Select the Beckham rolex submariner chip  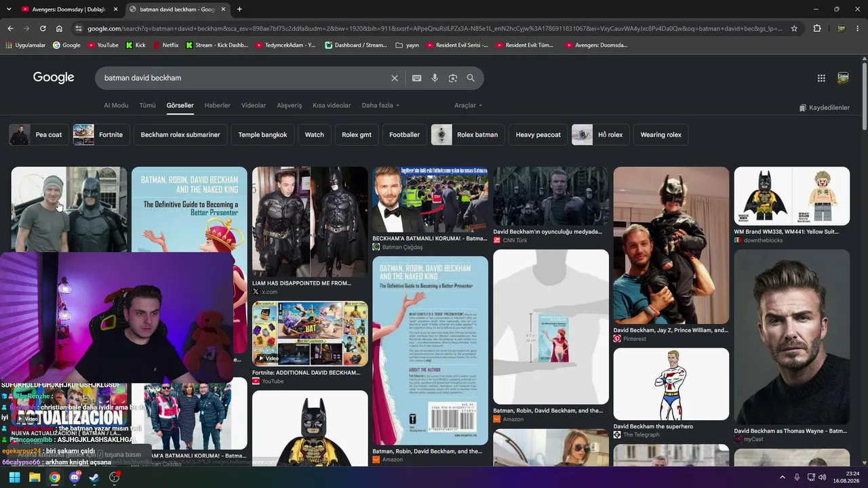coord(180,135)
